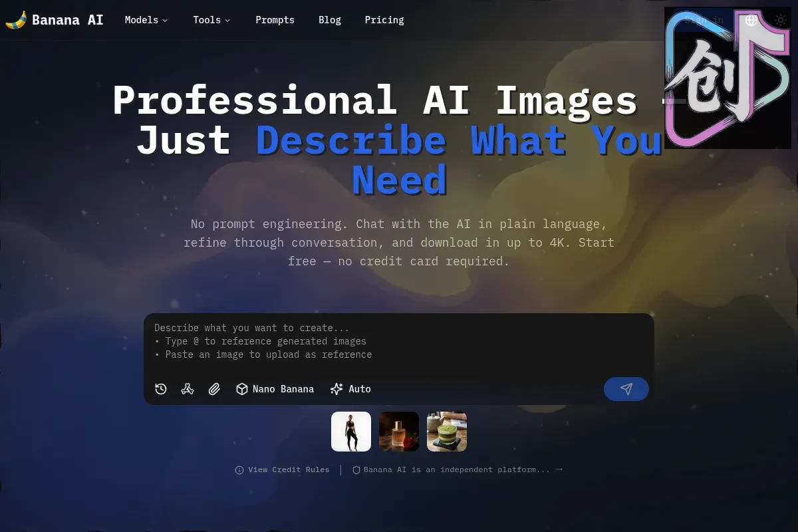Toggle the Auto sparkle option
The height and width of the screenshot is (532, 798).
(x=350, y=389)
